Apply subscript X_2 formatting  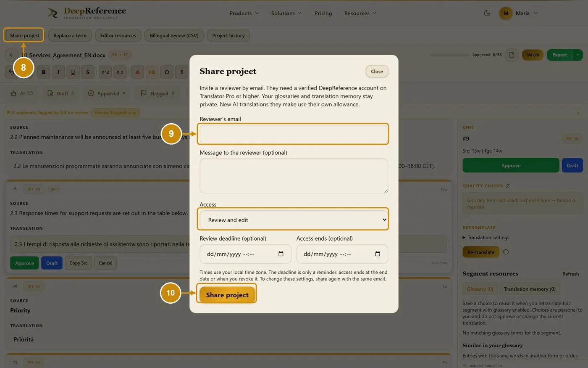tap(120, 72)
